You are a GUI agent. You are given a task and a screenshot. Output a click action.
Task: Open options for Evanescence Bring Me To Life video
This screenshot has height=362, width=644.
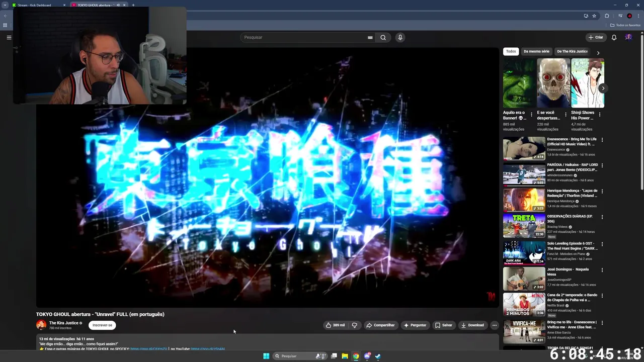coord(602,140)
